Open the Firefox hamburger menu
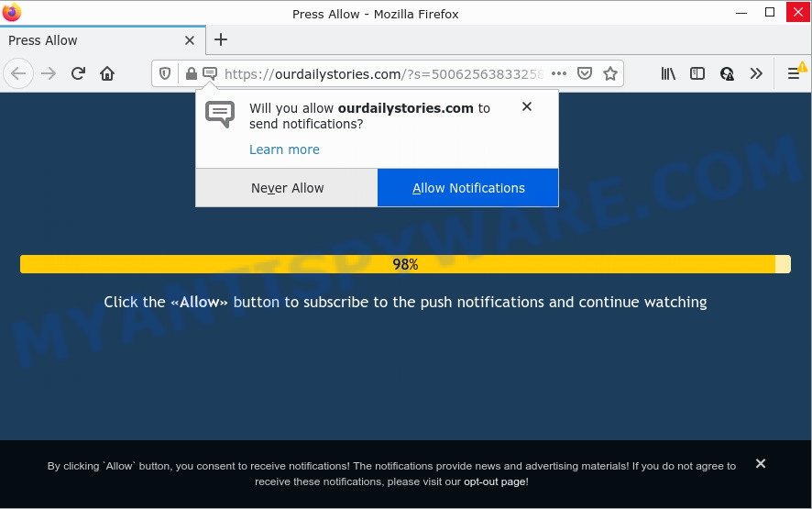 click(x=794, y=73)
